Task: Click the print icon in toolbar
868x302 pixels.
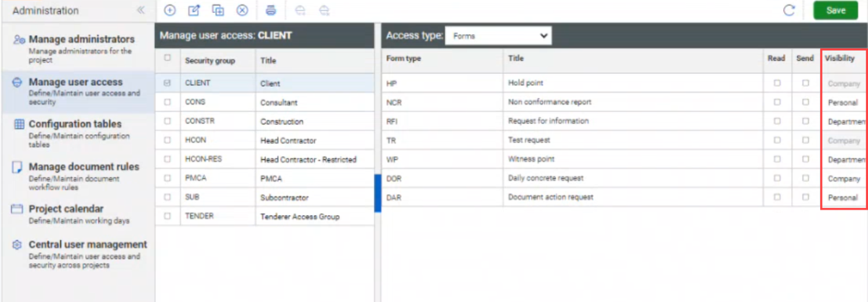Action: (271, 10)
